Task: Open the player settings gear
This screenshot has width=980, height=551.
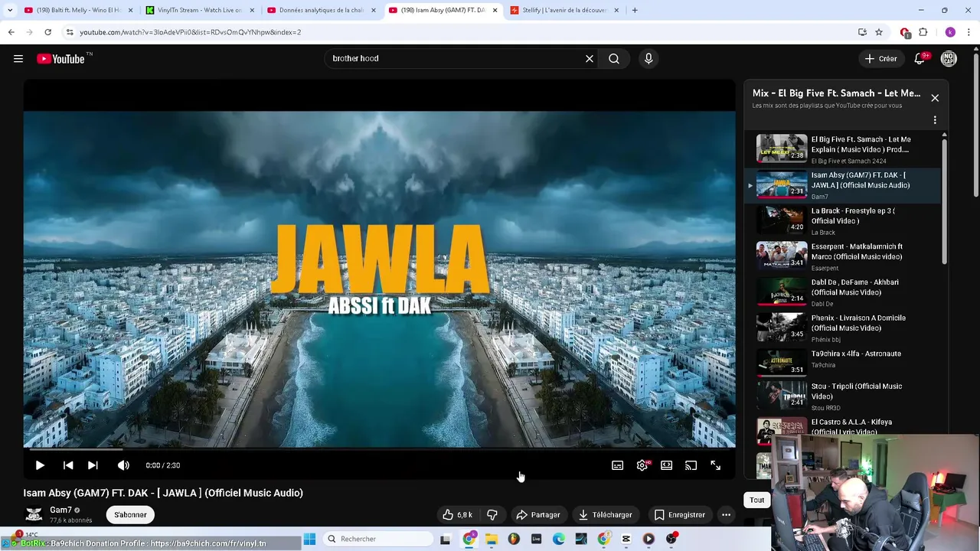Action: point(642,465)
